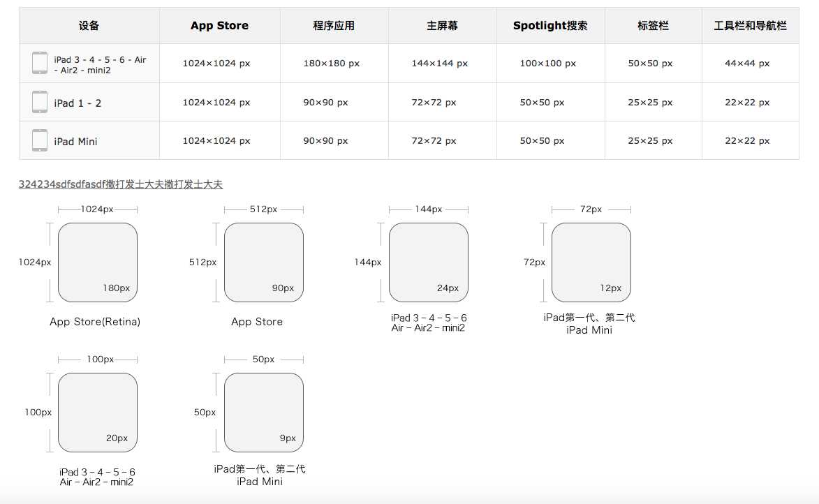Click the iPad 1 - 2 device name
This screenshot has height=504, width=819.
78,103
